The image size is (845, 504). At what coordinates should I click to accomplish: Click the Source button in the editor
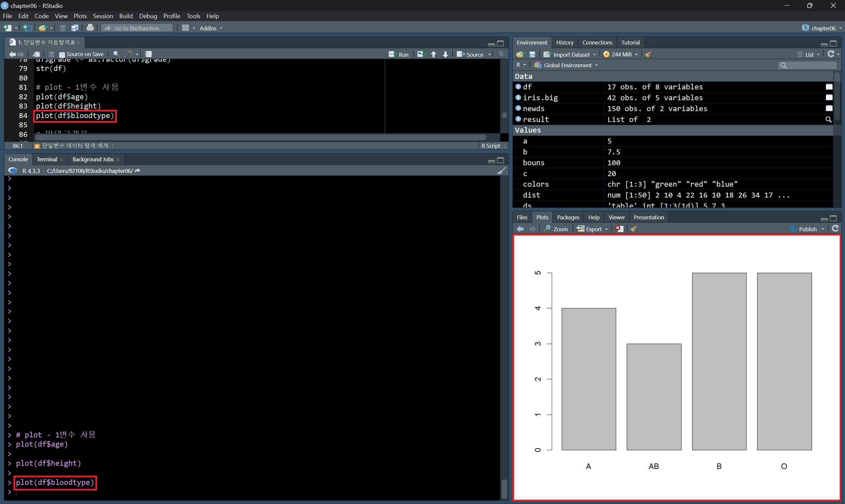point(471,54)
